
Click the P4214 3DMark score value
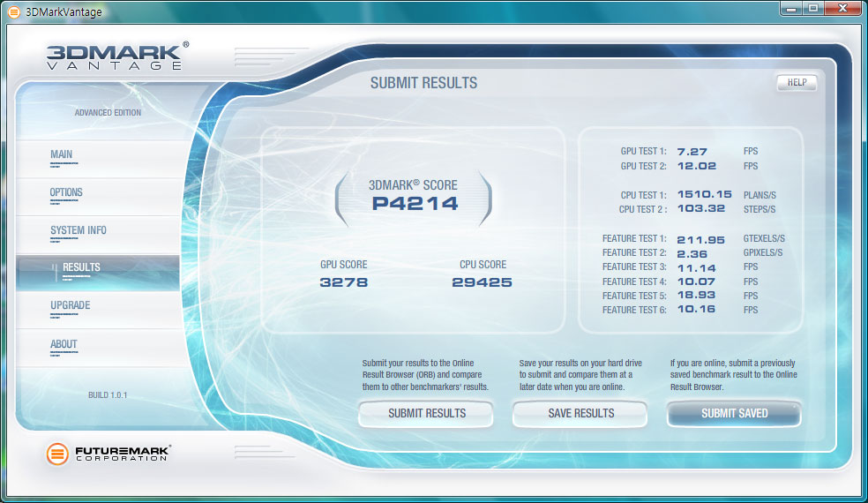[x=413, y=204]
